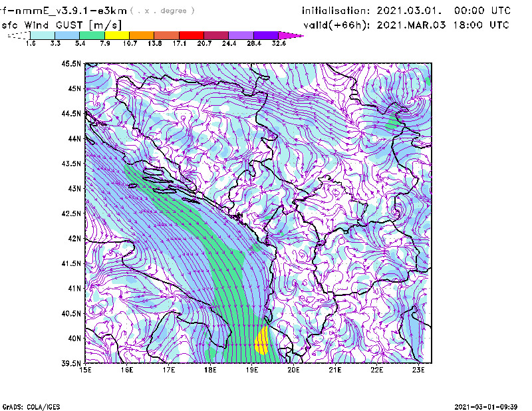Click the deep violet legend swatch
Image resolution: width=532 pixels, height=411 pixels.
click(x=266, y=35)
